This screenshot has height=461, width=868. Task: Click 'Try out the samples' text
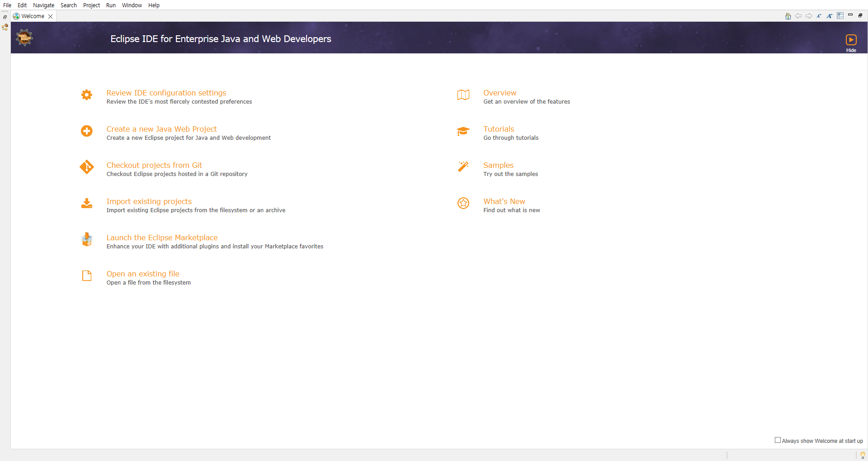click(x=510, y=174)
